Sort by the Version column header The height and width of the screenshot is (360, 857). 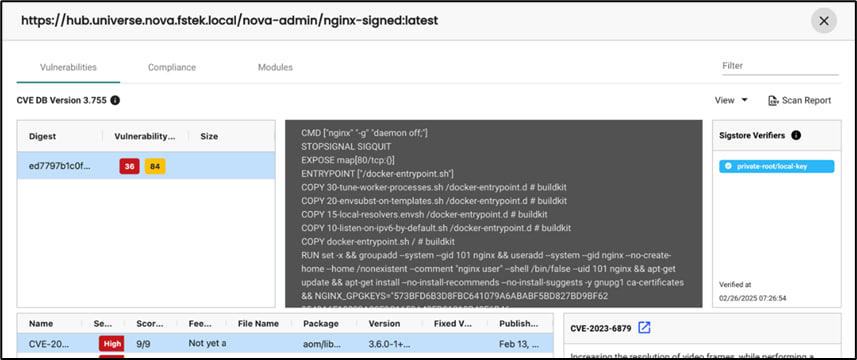(384, 323)
